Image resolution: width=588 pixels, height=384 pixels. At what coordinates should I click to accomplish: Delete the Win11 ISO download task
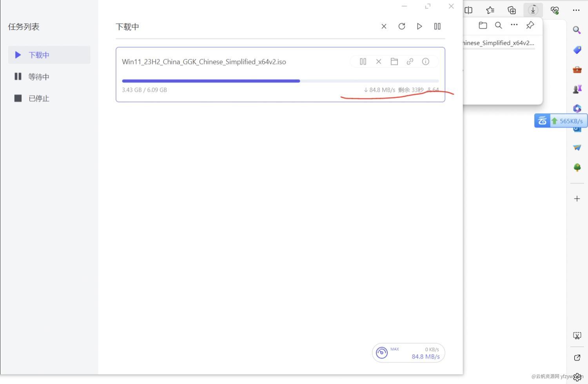[379, 62]
